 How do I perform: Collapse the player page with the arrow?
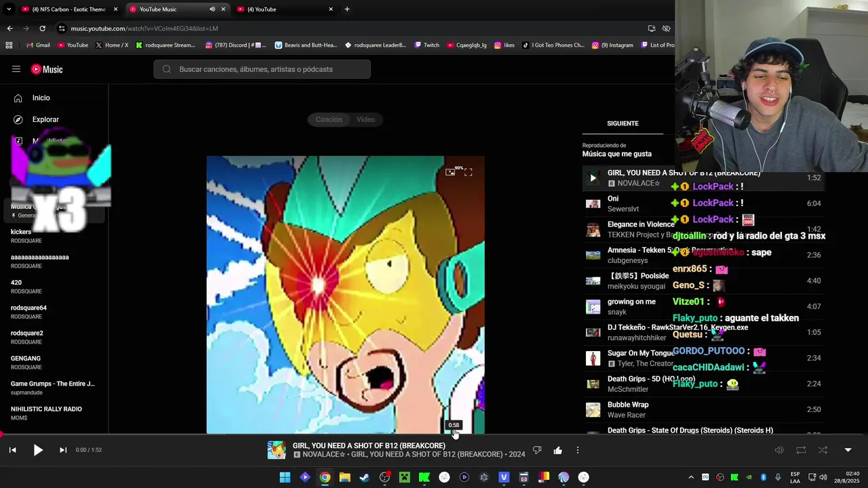coord(848,450)
